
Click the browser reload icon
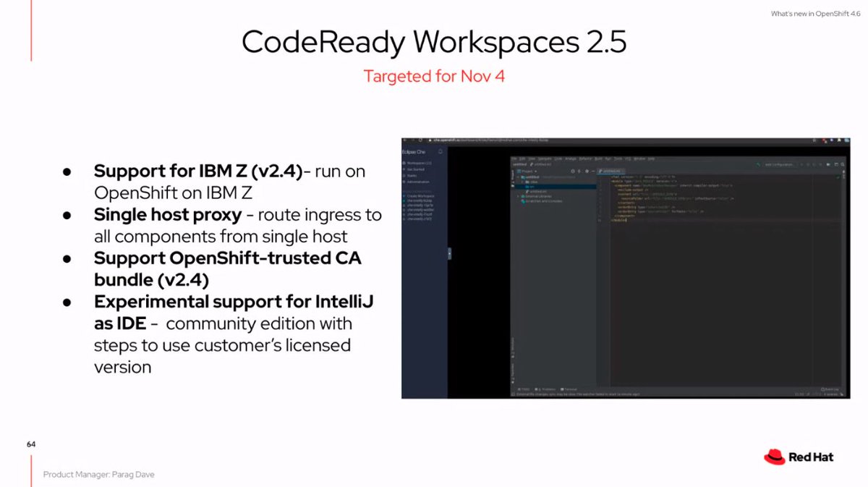[x=420, y=140]
